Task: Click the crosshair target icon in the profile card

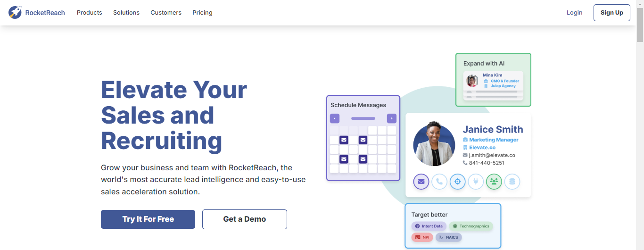Action: [457, 182]
